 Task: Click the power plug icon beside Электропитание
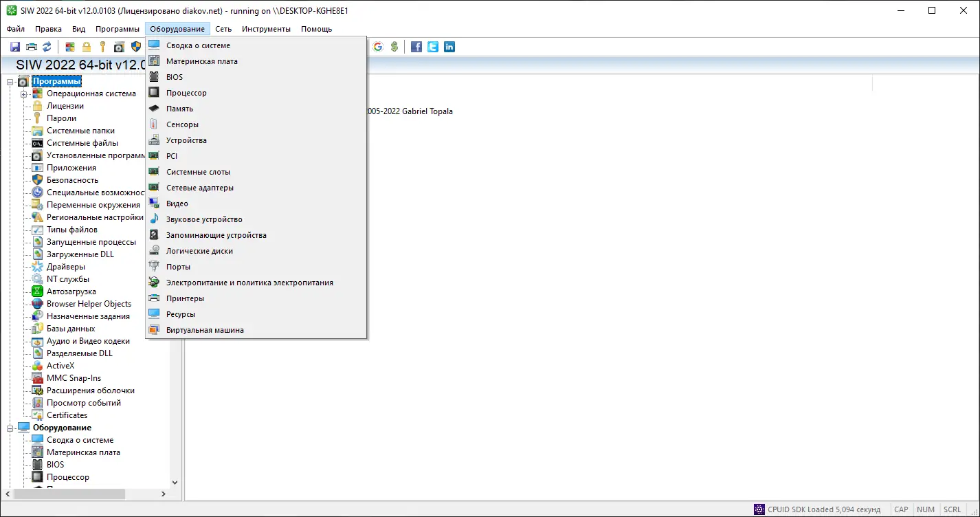tap(154, 283)
